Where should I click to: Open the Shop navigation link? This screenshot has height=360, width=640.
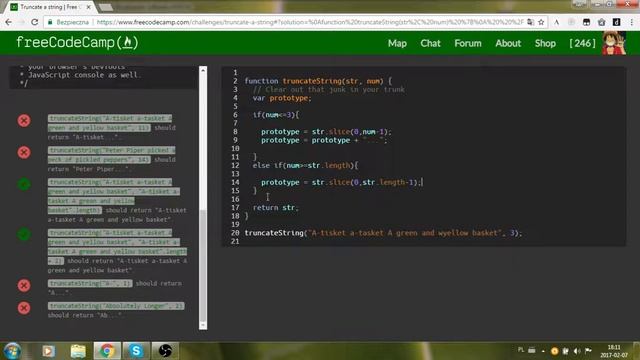(x=545, y=43)
